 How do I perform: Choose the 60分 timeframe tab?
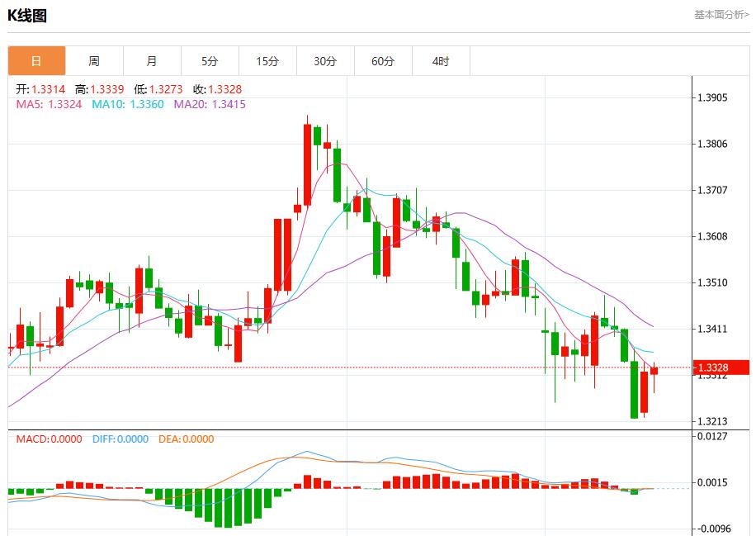(x=383, y=61)
